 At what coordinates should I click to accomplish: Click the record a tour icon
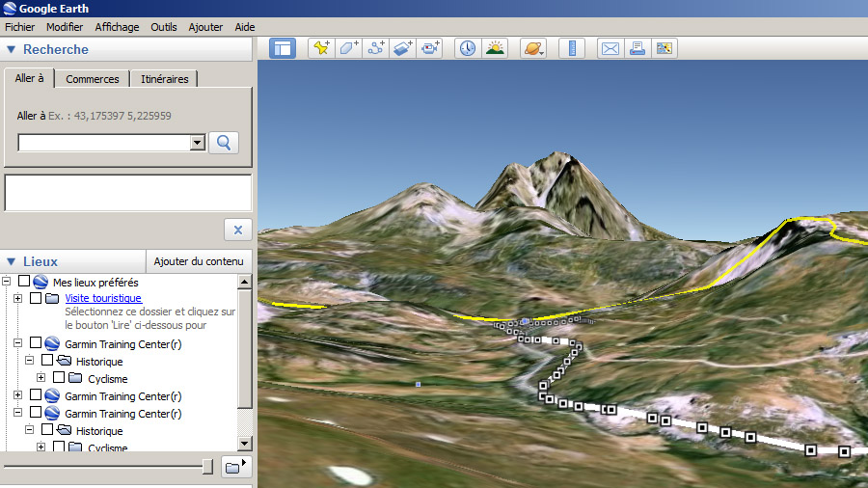coord(430,47)
